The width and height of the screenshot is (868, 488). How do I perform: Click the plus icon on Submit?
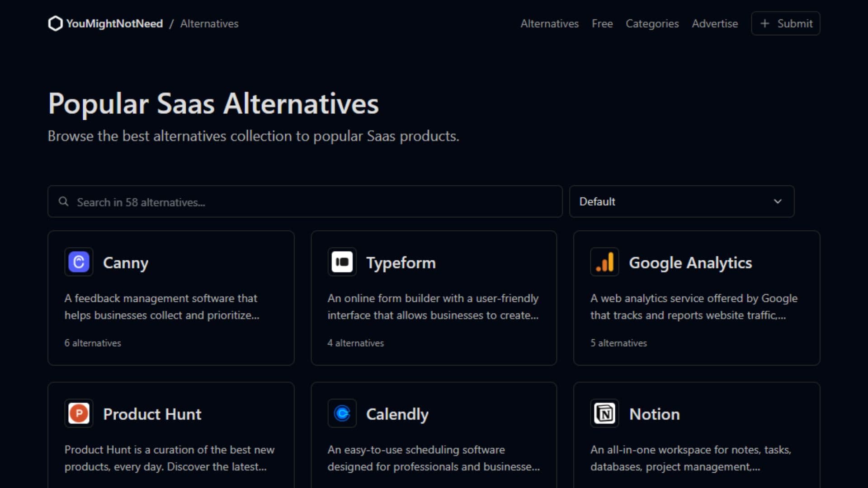[765, 23]
